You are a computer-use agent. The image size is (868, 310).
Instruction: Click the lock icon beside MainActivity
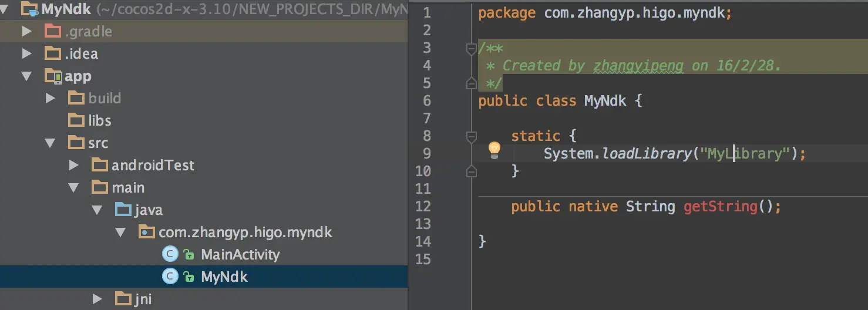(189, 255)
